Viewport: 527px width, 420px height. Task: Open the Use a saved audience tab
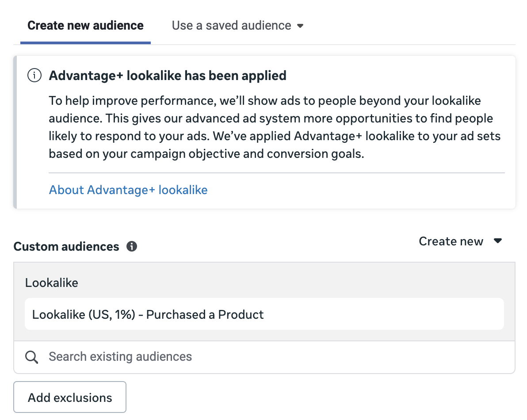[231, 26]
